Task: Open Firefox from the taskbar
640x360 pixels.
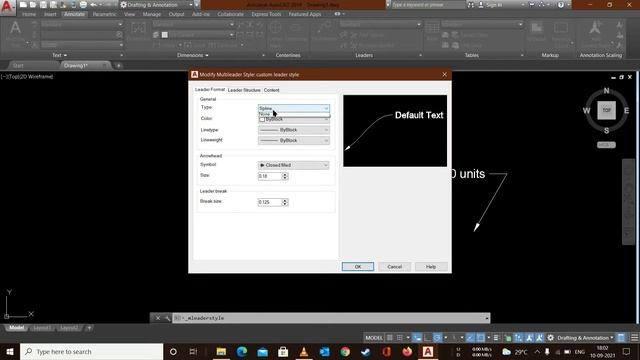Action: (407, 351)
